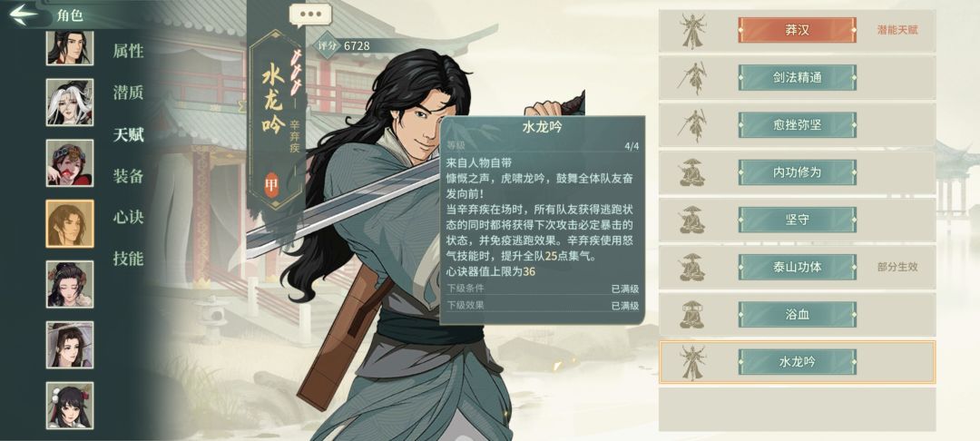The image size is (980, 441).
Task: Click the swordsman icon beside 剑法精通
Action: [692, 78]
